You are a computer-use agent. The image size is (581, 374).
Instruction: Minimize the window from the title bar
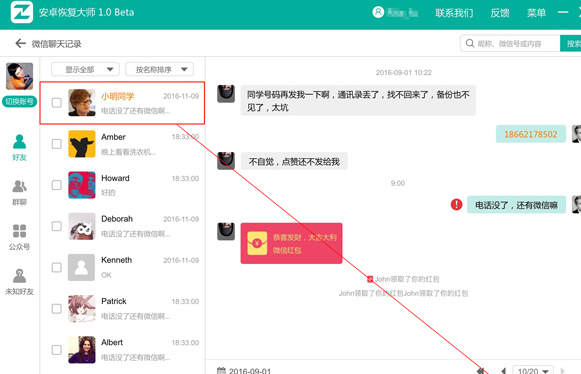(563, 12)
